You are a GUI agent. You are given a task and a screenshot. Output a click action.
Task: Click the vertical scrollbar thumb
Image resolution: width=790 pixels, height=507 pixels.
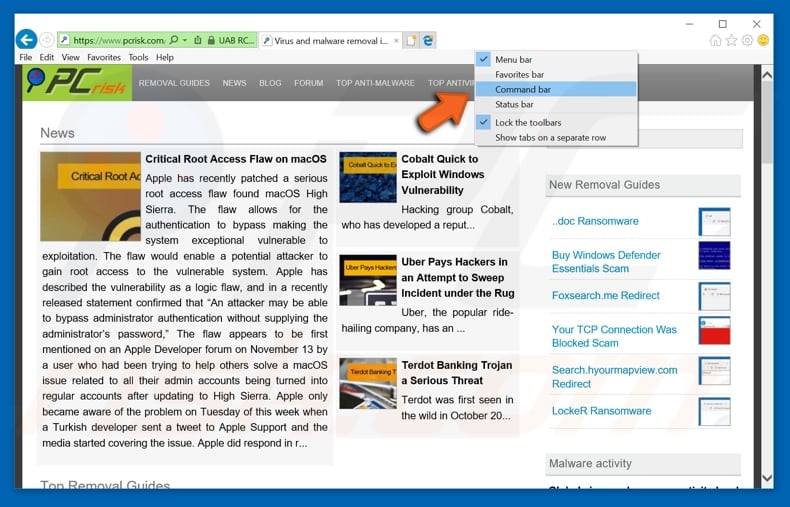pos(767,123)
